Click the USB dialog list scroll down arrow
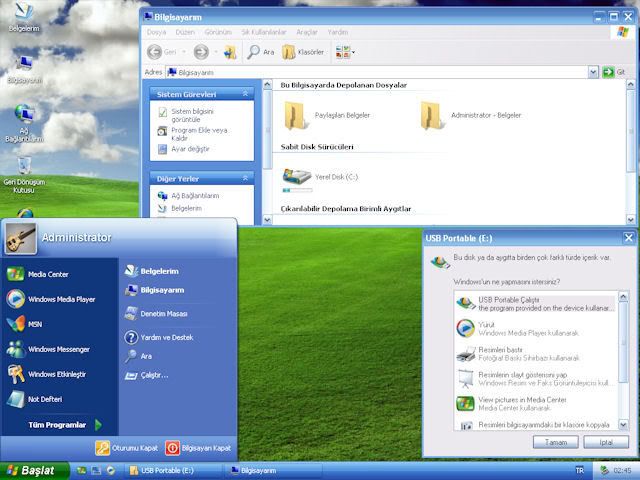This screenshot has width=640, height=480. [x=623, y=424]
